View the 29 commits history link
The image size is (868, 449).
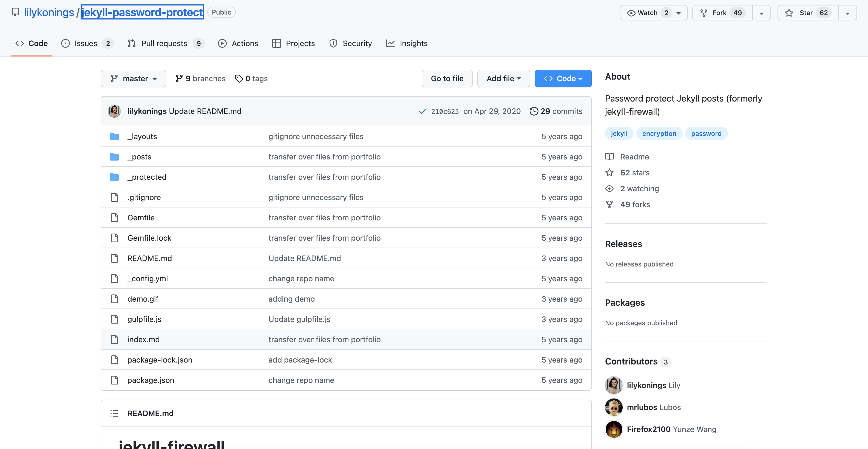tap(556, 111)
